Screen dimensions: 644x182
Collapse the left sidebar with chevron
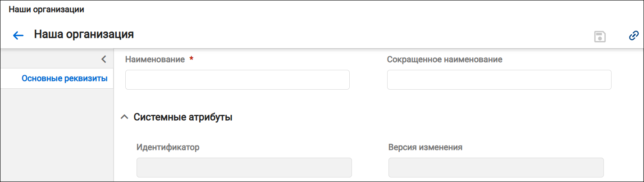104,59
